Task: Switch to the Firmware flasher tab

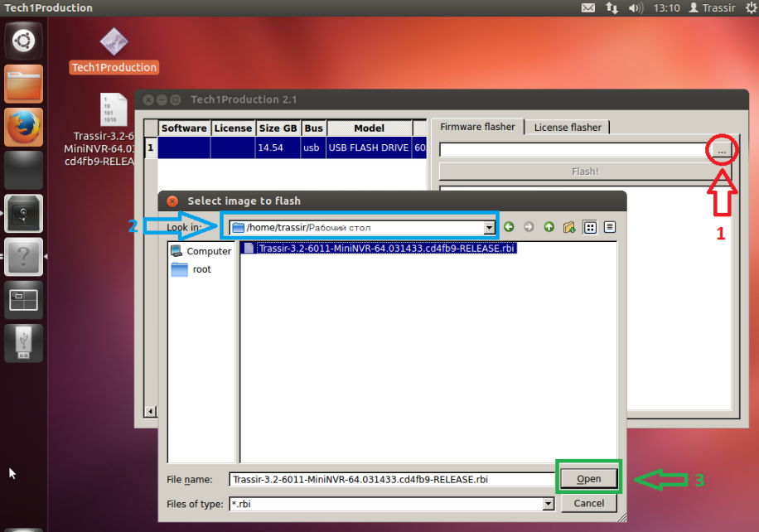Action: 477,127
